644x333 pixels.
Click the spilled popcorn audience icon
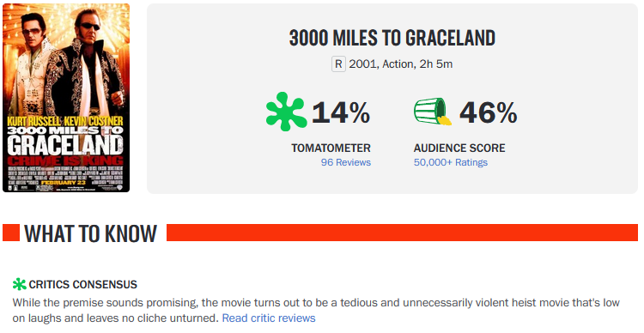(433, 112)
